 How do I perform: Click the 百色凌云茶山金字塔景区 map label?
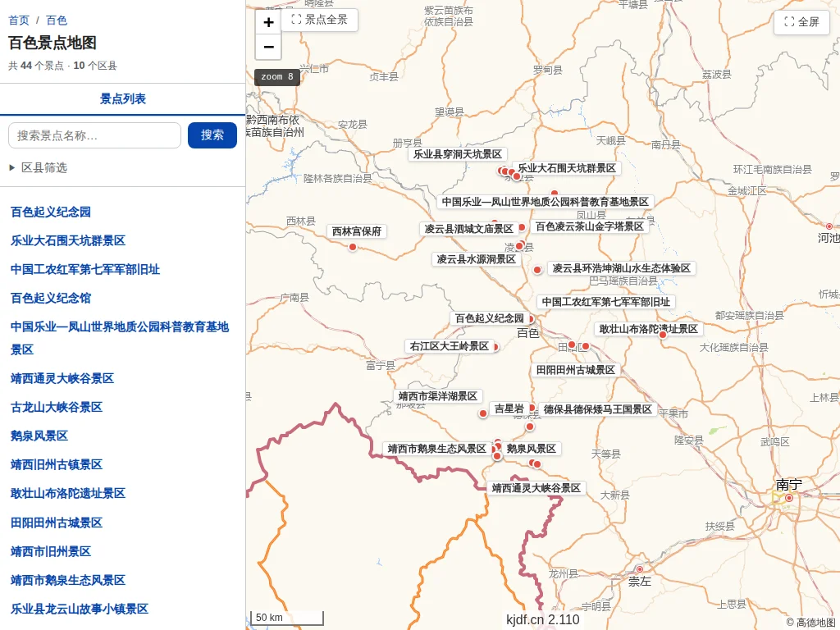point(590,226)
